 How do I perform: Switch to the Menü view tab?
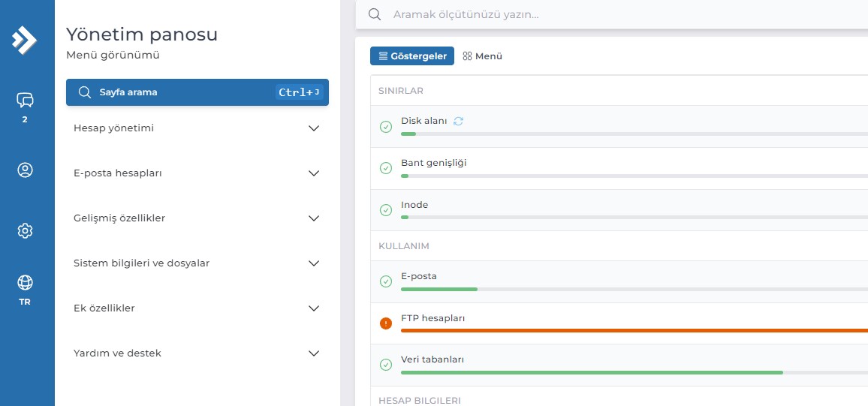coord(483,56)
